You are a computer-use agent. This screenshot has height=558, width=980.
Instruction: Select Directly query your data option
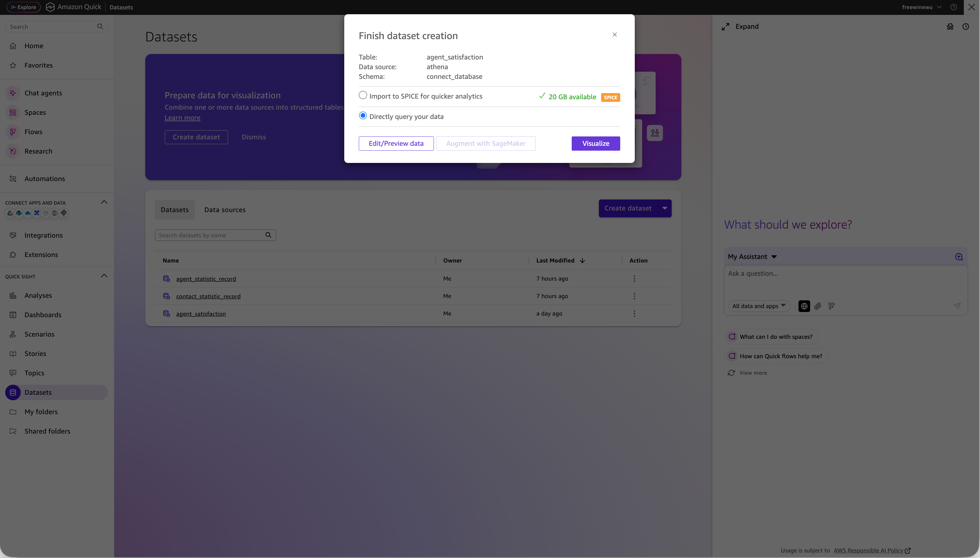(363, 116)
